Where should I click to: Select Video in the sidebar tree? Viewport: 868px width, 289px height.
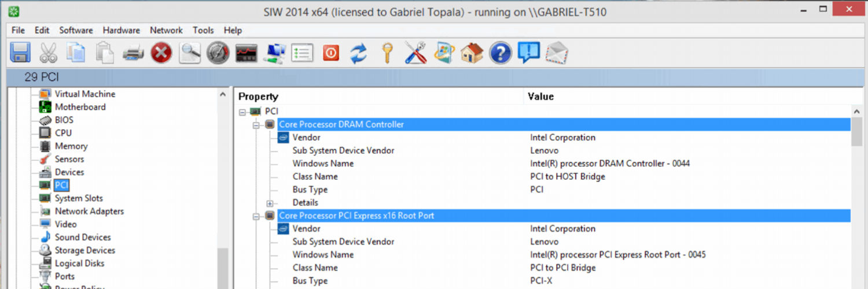pyautogui.click(x=65, y=224)
